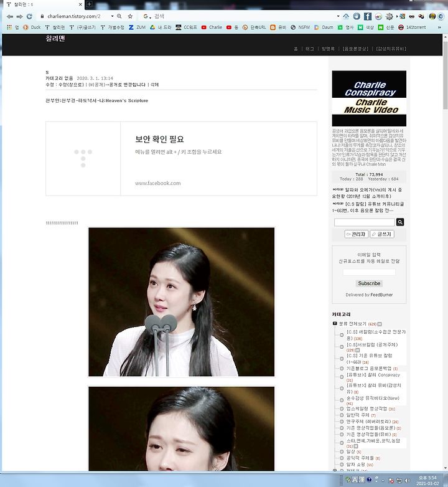Screen dimensions: 448x487
Task: Click the 관리자 admin button
Action: tap(357, 234)
